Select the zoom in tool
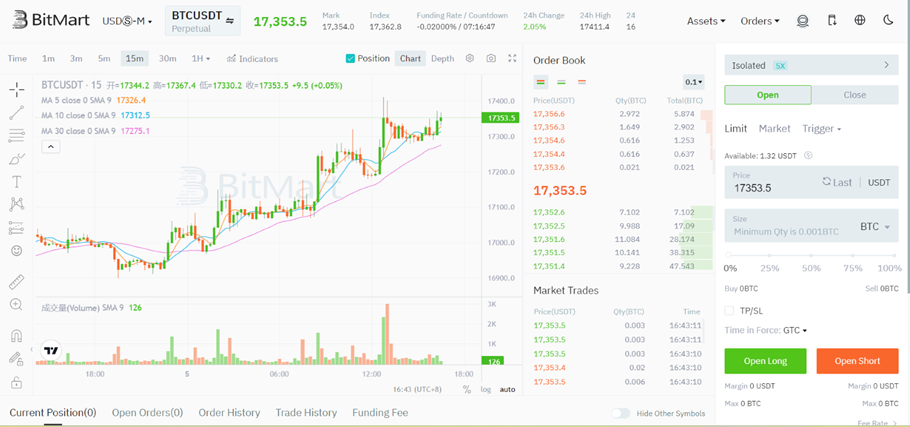This screenshot has height=427, width=910. tap(17, 305)
